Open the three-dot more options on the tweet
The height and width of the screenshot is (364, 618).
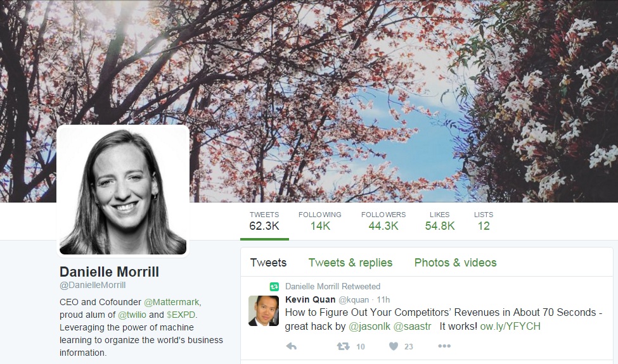coord(444,346)
